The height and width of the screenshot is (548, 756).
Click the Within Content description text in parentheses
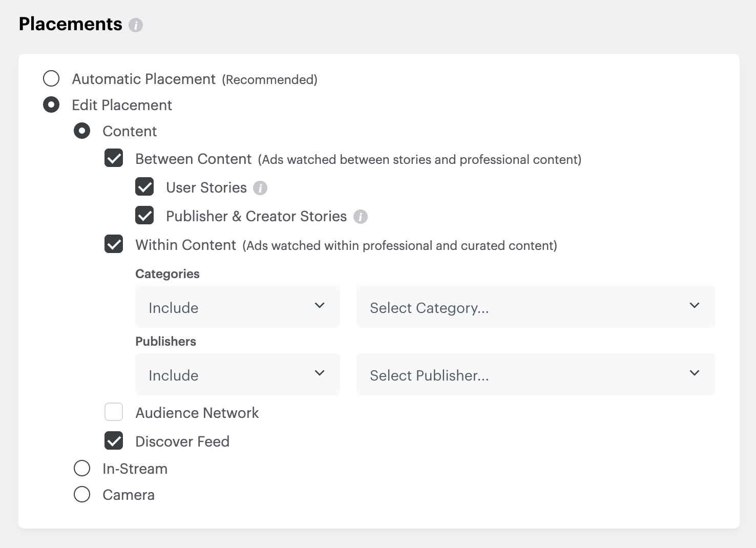coord(400,246)
